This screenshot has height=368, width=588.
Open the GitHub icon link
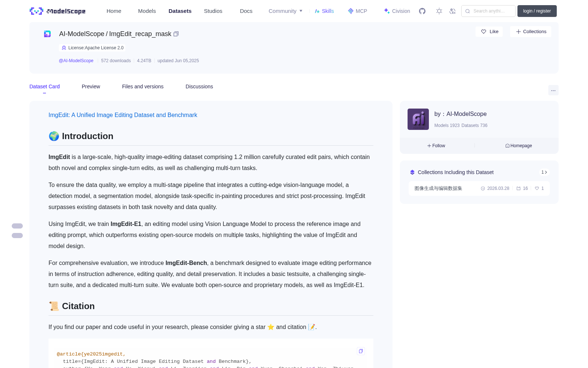422,11
